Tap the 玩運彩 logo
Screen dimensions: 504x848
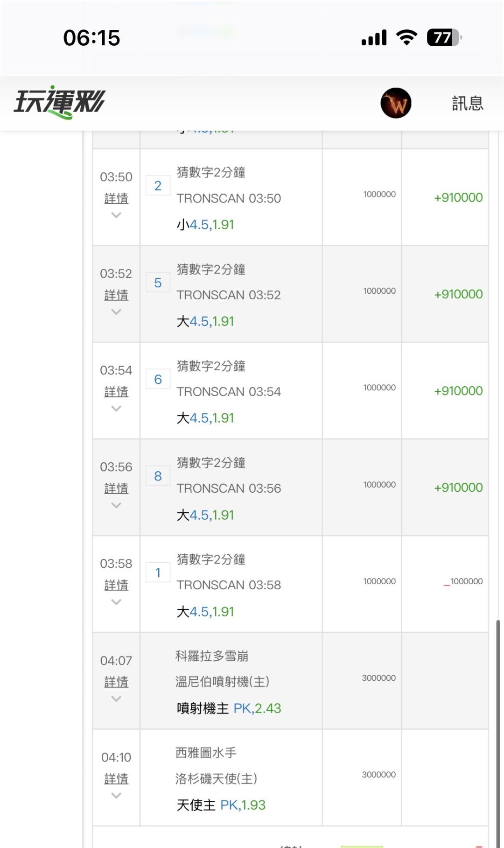tap(60, 102)
